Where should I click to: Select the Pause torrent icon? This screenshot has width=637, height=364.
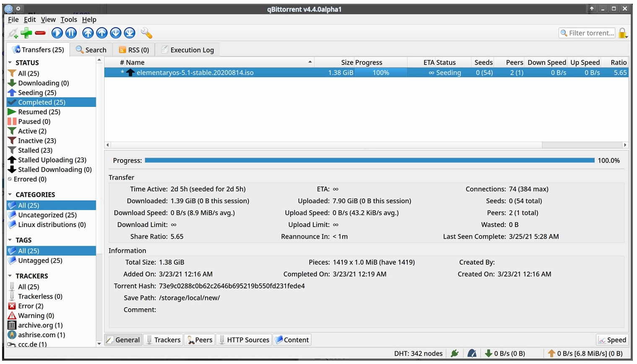tap(71, 33)
